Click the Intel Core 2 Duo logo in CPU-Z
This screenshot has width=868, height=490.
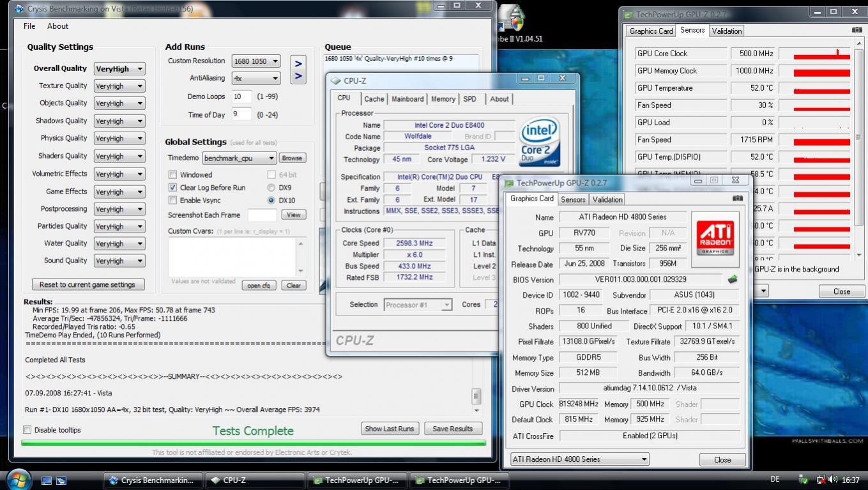click(539, 141)
